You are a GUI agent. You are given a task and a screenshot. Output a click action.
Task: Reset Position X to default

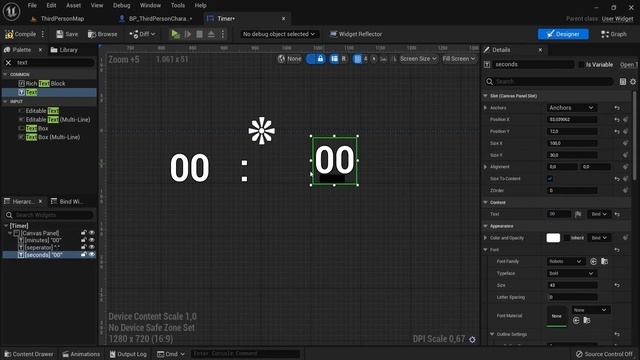pos(617,120)
